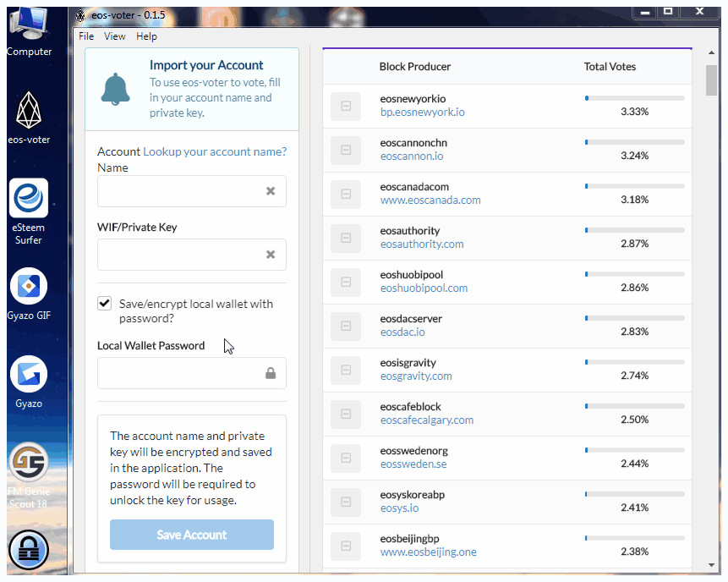This screenshot has height=582, width=728.
Task: Open www.eosbeijing.one link
Action: pos(429,552)
